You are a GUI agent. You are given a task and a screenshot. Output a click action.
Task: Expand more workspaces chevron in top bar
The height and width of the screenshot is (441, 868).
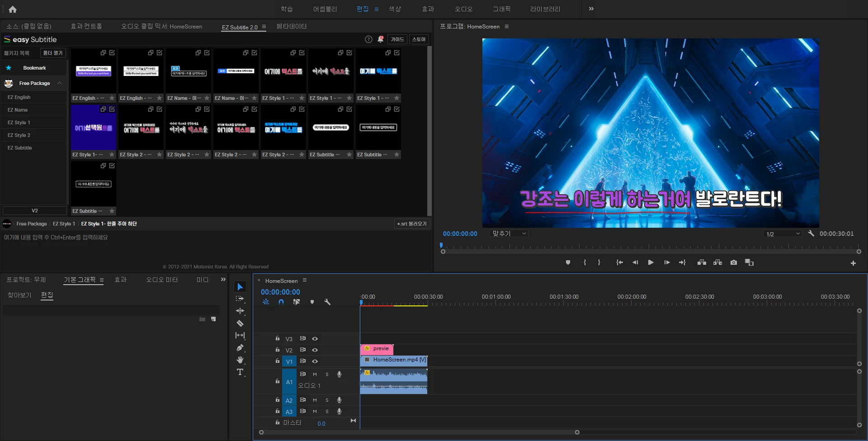591,9
